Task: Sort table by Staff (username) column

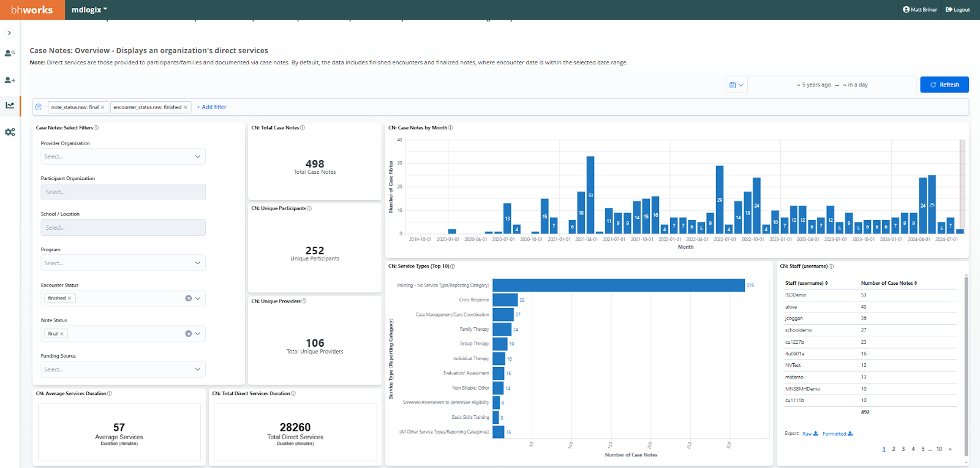Action: point(807,284)
